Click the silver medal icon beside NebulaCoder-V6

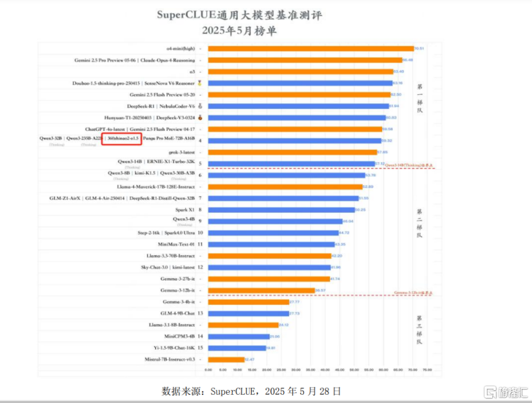pyautogui.click(x=199, y=106)
